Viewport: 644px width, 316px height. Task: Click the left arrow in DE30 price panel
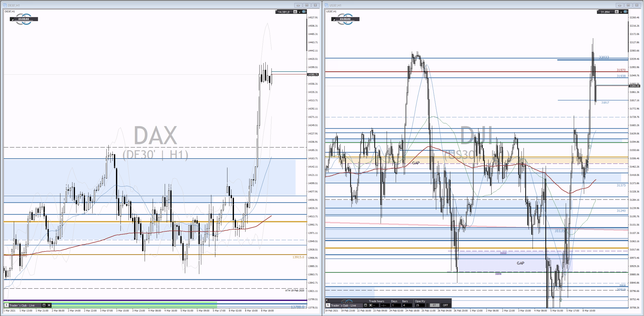pos(299,12)
